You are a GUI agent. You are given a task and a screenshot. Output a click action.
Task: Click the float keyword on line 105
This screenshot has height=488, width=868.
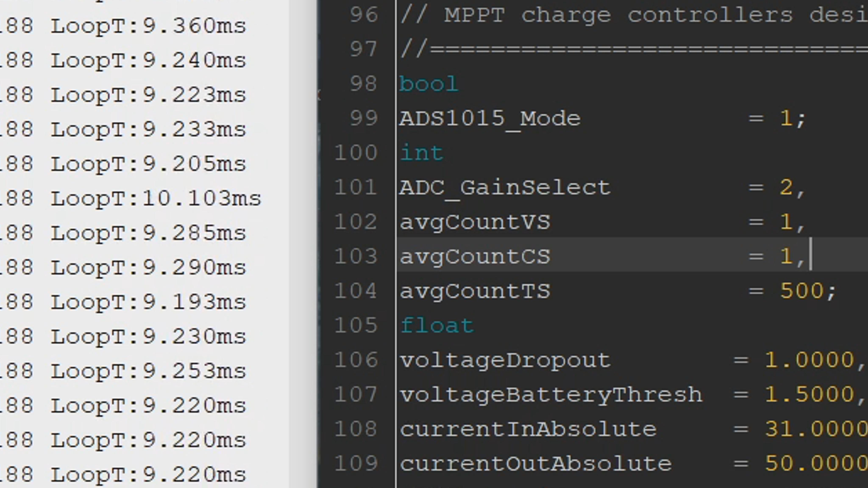pos(437,326)
